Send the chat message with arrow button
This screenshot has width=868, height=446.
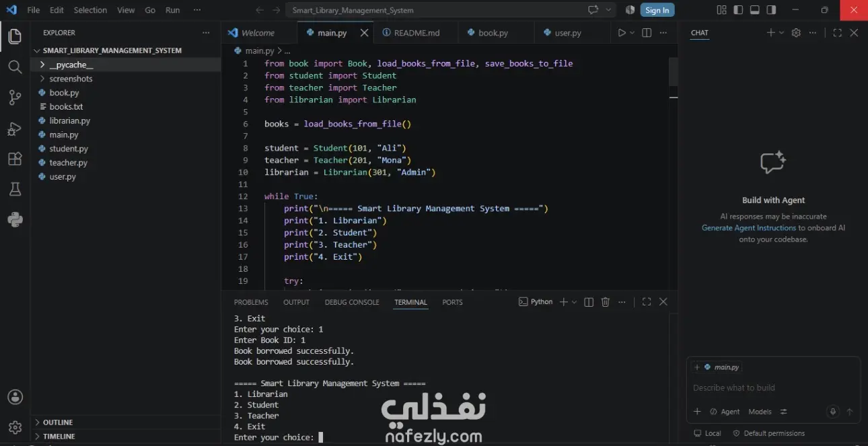click(850, 412)
